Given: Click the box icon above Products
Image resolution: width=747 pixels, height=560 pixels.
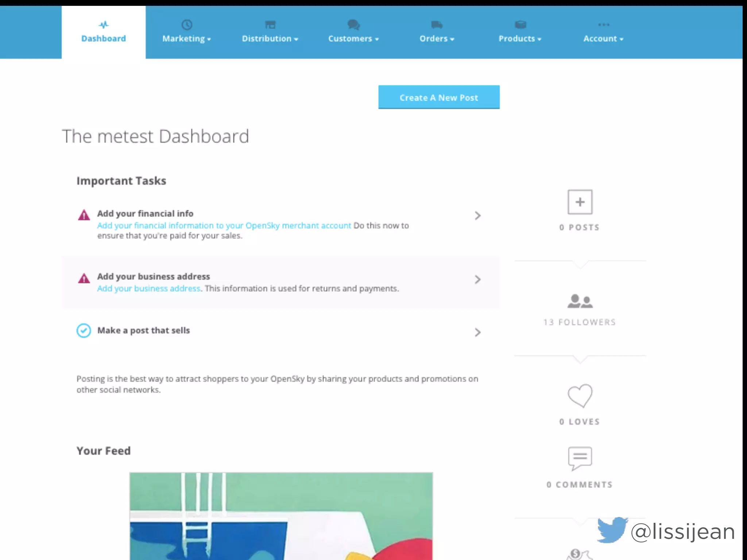Looking at the screenshot, I should (520, 25).
